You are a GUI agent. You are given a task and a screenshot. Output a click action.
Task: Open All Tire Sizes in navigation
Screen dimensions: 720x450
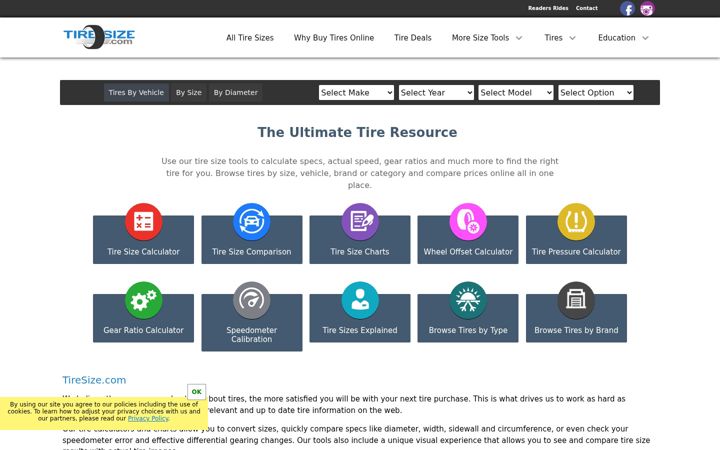click(x=250, y=38)
